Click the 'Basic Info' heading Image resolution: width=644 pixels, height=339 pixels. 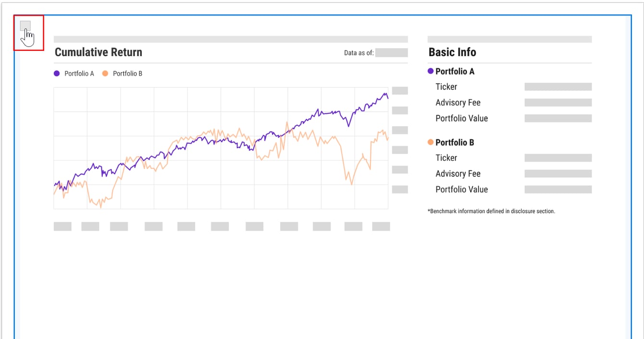click(452, 52)
